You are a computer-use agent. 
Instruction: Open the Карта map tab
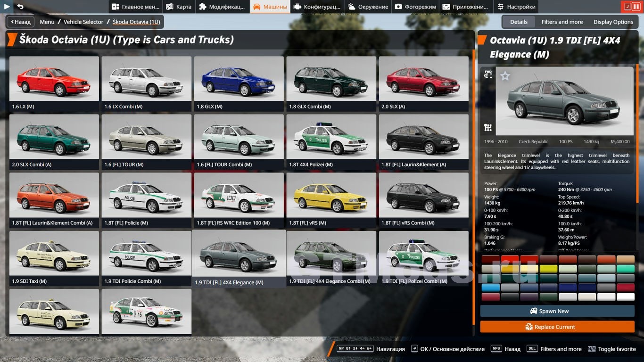179,7
